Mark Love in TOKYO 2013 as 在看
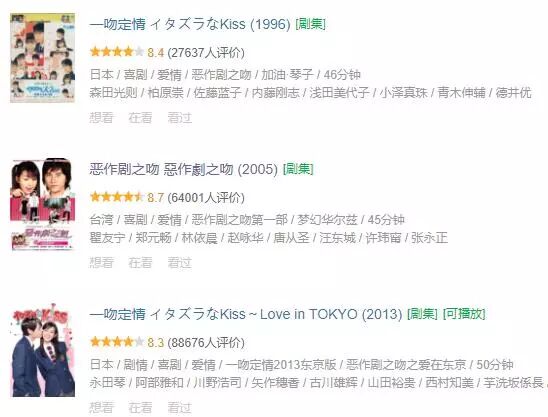The height and width of the screenshot is (417, 548). 140,408
